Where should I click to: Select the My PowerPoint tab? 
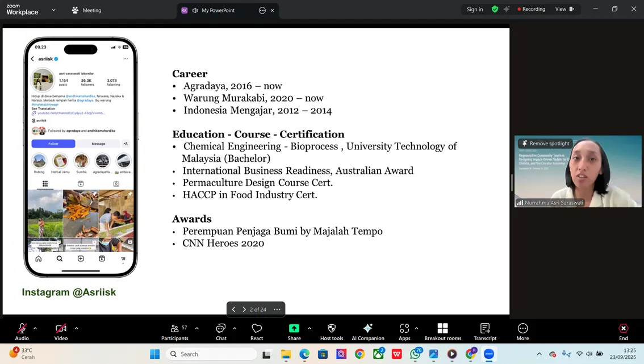[218, 10]
